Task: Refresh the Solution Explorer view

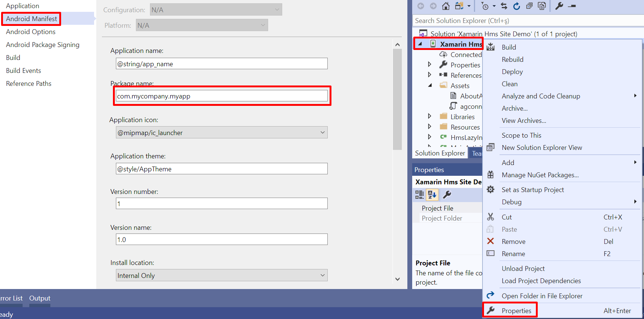Action: [517, 6]
